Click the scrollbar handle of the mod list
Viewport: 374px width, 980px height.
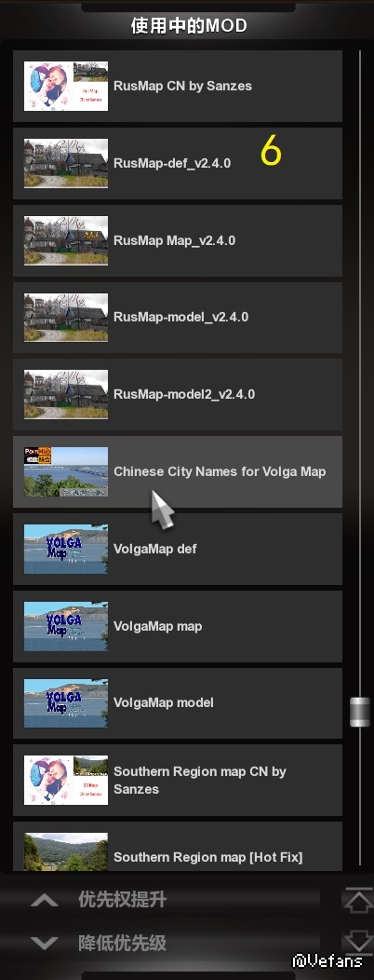point(360,713)
